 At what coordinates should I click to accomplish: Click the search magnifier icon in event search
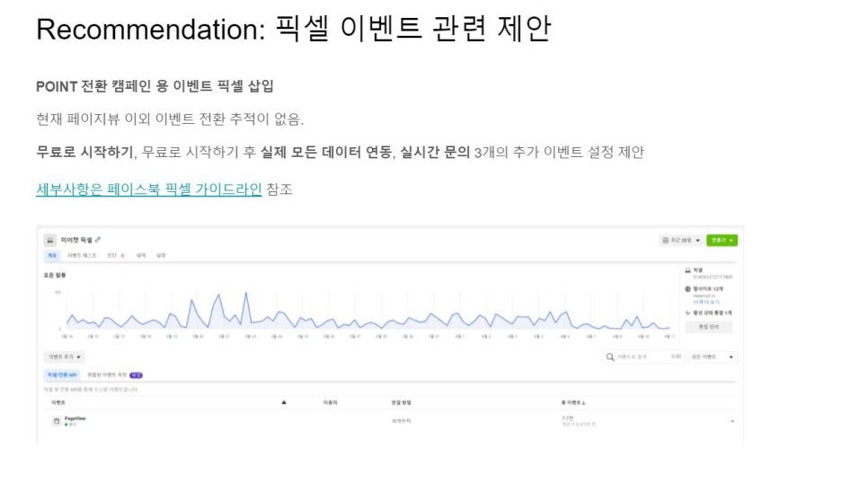(x=610, y=356)
